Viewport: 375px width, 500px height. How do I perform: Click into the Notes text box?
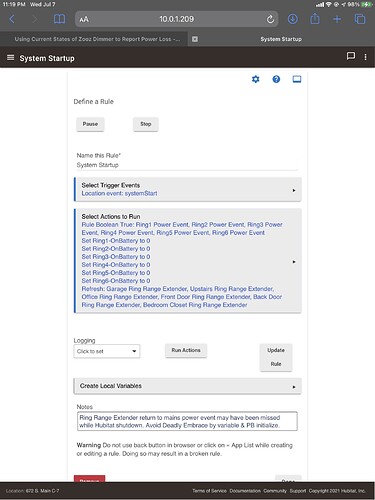coord(187,421)
